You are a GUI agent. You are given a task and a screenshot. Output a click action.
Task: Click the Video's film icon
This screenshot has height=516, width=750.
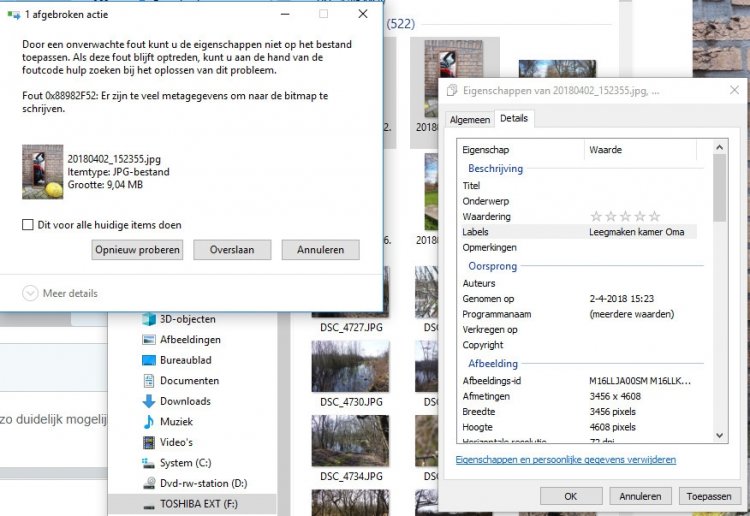pos(148,442)
